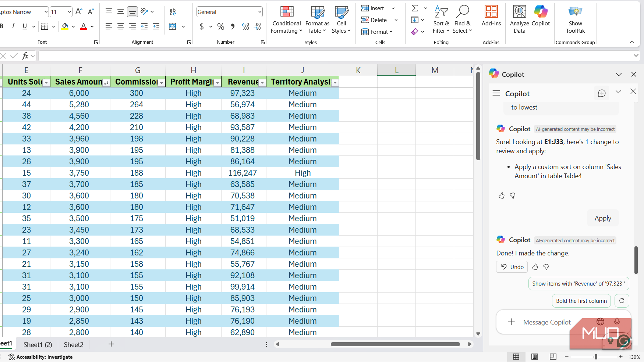This screenshot has width=644, height=362.
Task: Open Format cells menu
Action: (x=377, y=32)
